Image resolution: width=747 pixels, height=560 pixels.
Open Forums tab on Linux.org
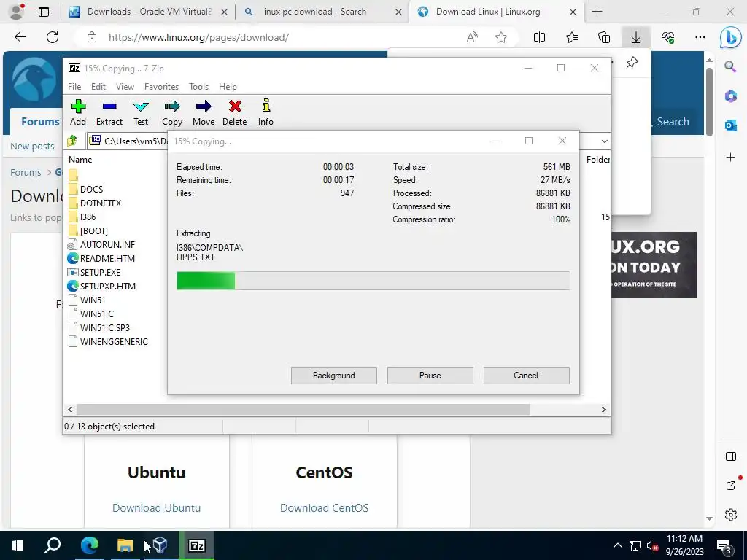(x=40, y=122)
